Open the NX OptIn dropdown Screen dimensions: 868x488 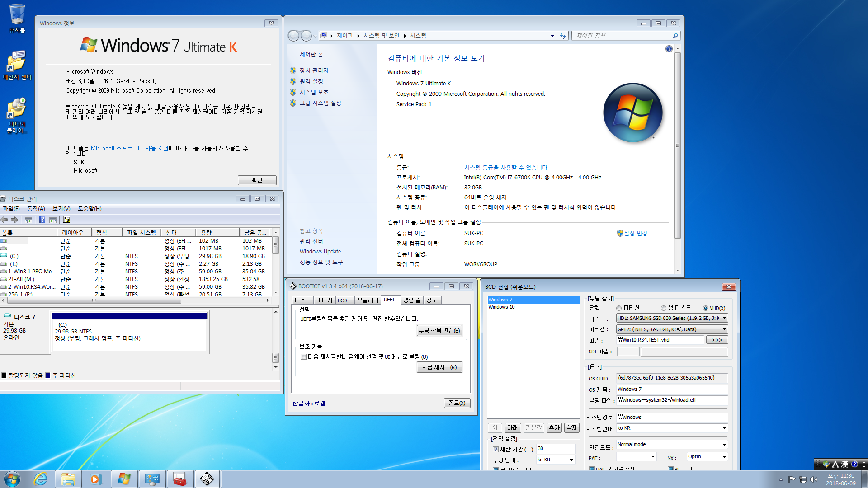coord(707,457)
